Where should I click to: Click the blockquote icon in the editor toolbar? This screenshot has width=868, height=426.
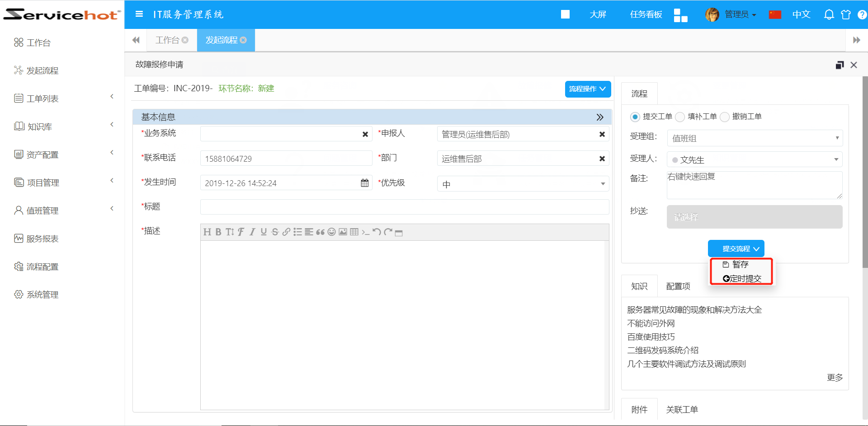point(321,232)
